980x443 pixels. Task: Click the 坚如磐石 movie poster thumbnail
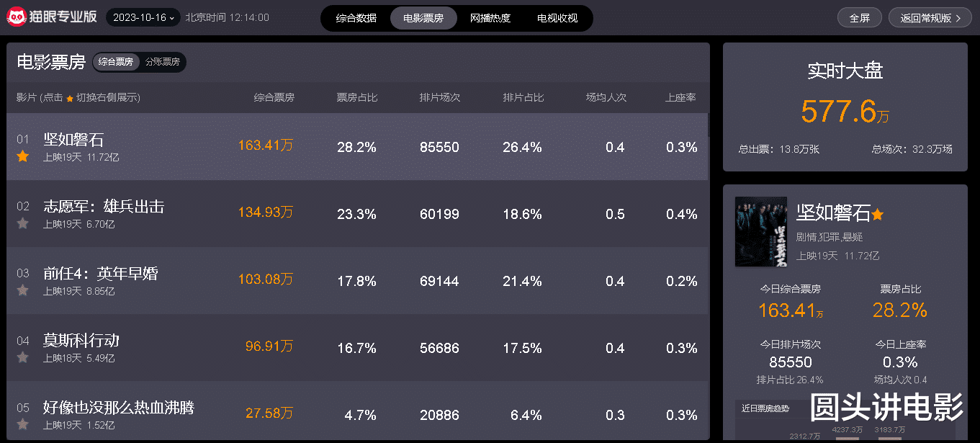click(x=751, y=232)
